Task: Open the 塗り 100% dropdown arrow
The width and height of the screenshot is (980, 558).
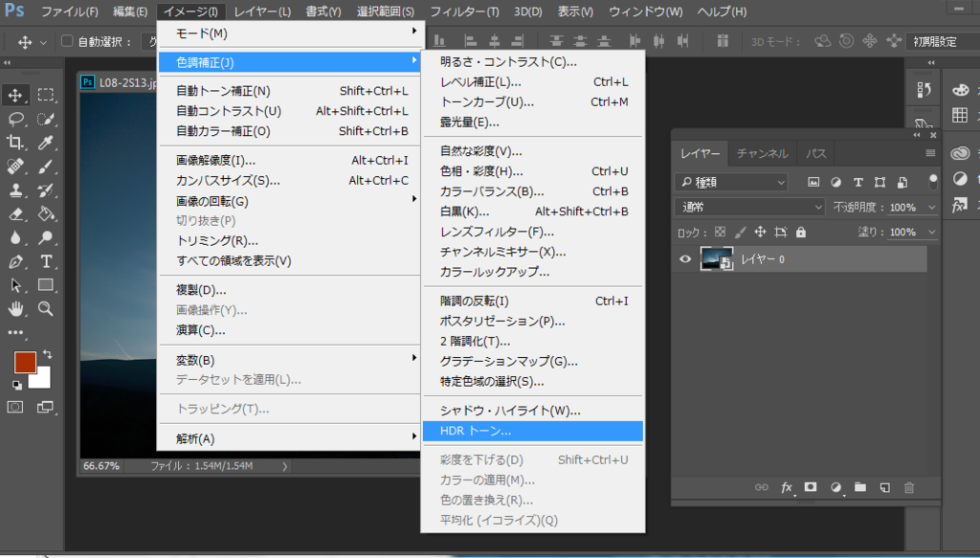Action: click(932, 232)
